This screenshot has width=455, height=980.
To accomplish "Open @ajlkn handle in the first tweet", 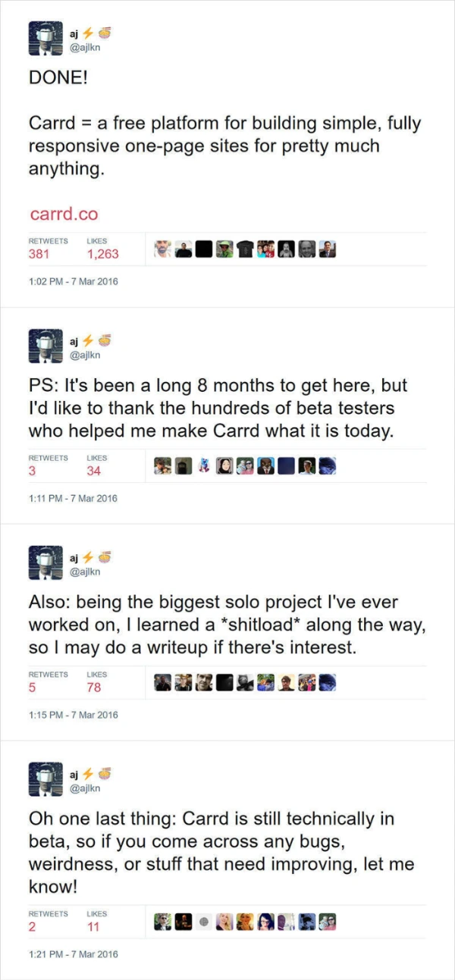I will 84,48.
